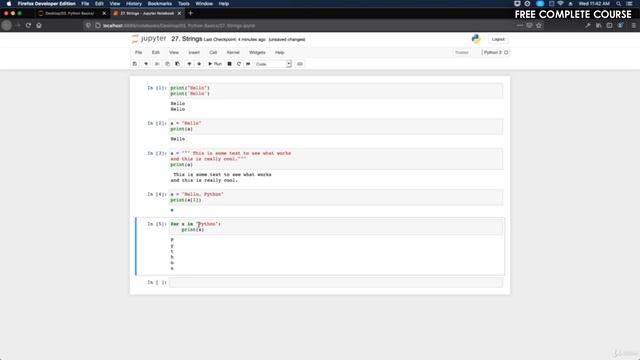The height and width of the screenshot is (360, 640).
Task: Select code cell In [4] with Hello, Python
Action: (x=336, y=197)
